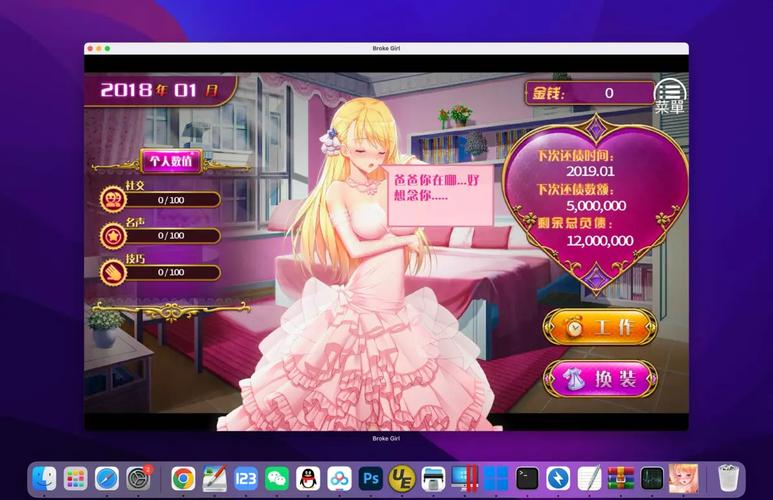Open Google Chrome from the dock

(183, 479)
